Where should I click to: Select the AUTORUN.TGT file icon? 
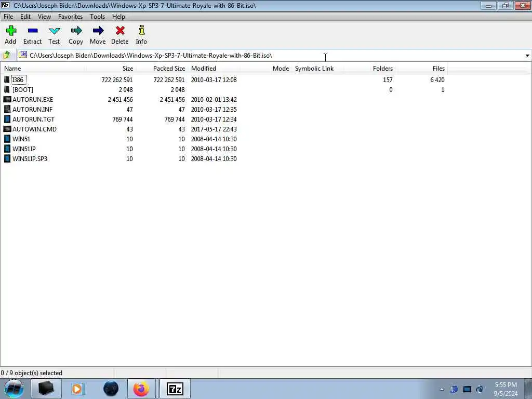click(x=7, y=119)
